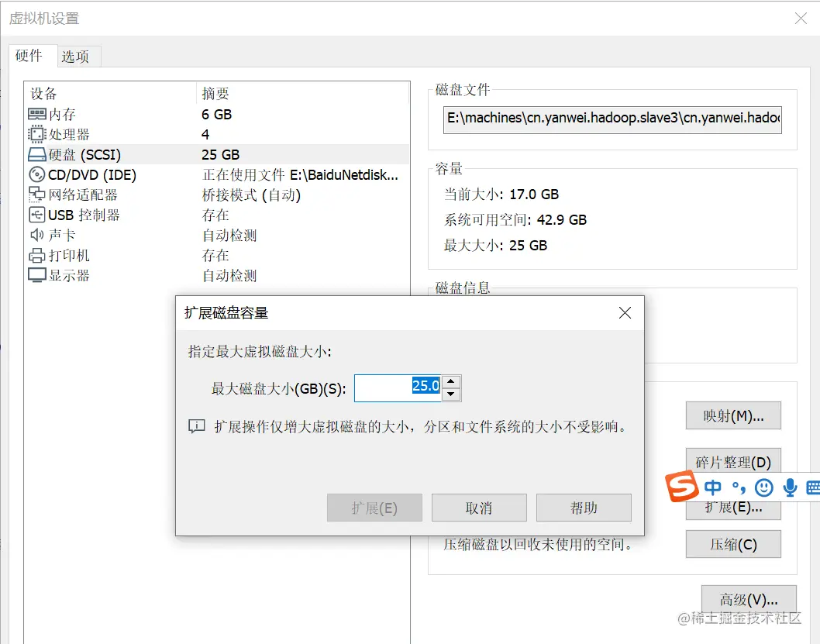Switch to the 硬件 tab

tap(30, 56)
